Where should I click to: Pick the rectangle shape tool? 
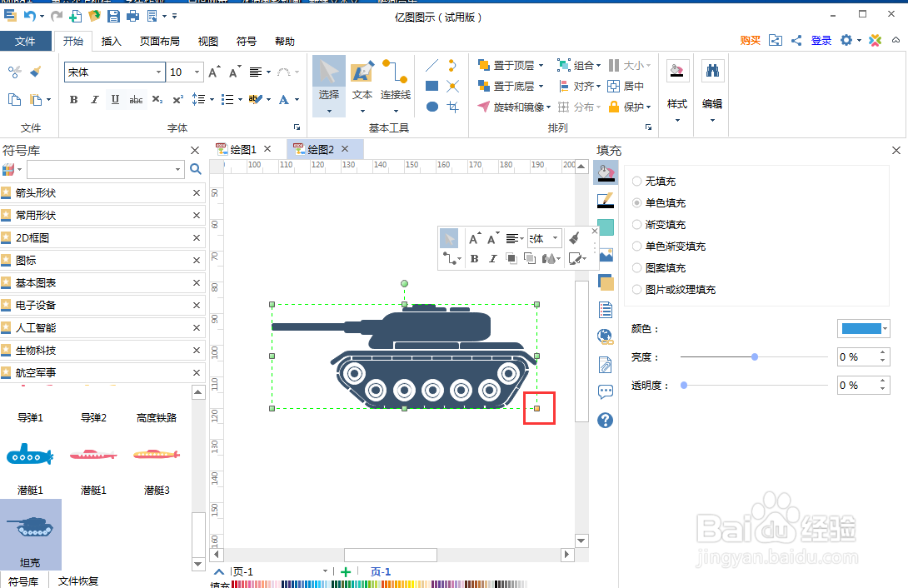coord(432,87)
